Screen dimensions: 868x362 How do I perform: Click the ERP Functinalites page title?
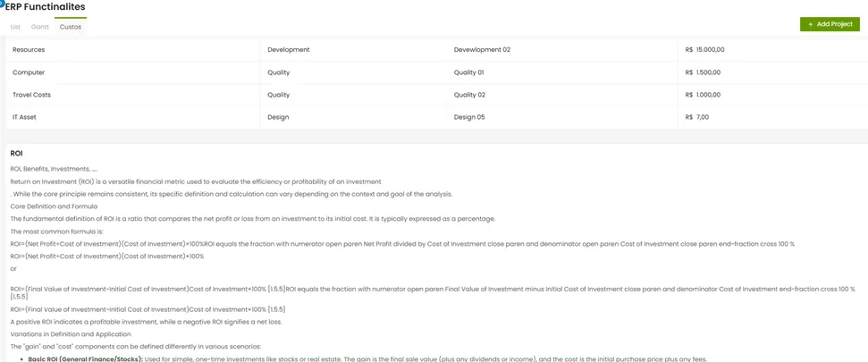[45, 7]
